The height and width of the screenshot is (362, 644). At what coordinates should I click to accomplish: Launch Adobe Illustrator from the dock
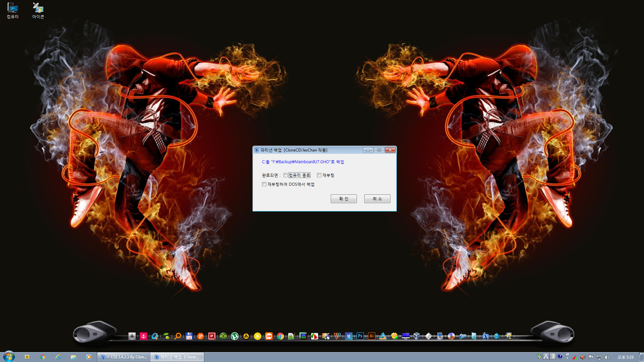[372, 336]
